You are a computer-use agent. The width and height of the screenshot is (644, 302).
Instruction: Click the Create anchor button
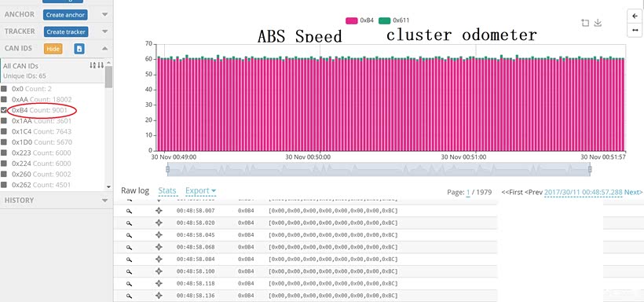pos(65,15)
